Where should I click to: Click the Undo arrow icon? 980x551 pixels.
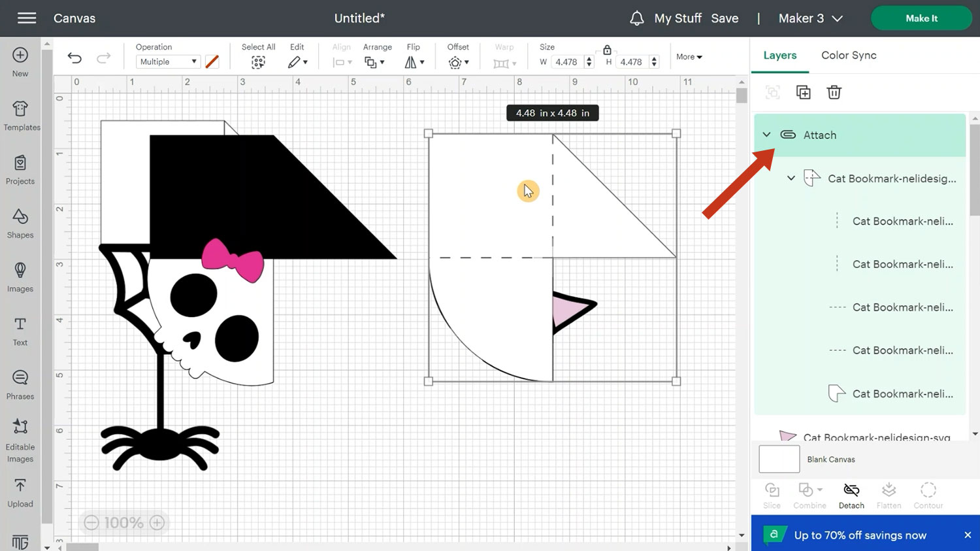74,59
